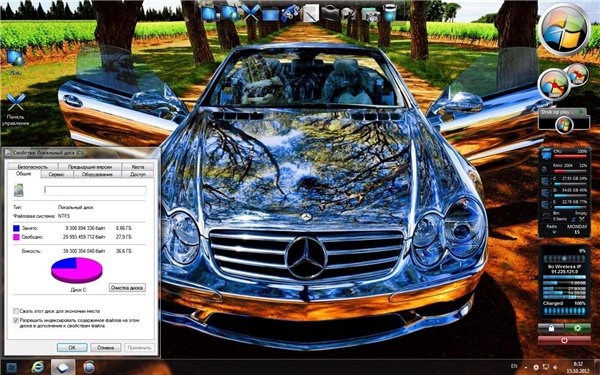The width and height of the screenshot is (600, 375).
Task: Click the red power button gadget
Action: pyautogui.click(x=564, y=340)
